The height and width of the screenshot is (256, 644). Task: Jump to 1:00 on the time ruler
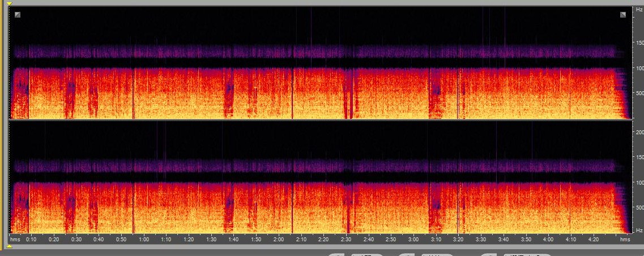144,240
